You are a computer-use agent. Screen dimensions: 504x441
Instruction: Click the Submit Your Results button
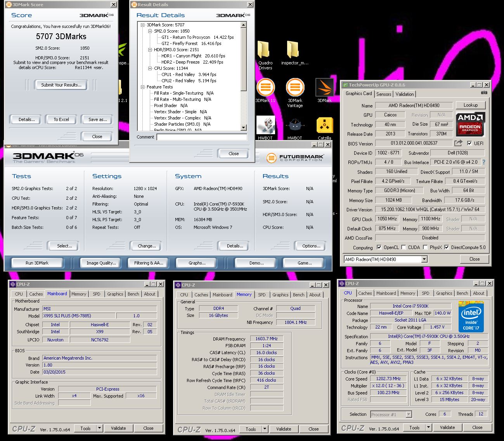click(61, 85)
